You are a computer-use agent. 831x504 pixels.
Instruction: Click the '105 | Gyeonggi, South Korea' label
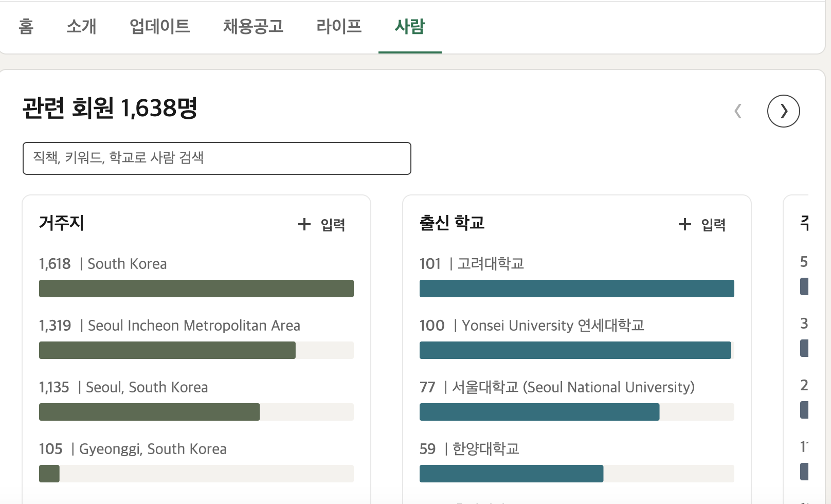pos(133,449)
